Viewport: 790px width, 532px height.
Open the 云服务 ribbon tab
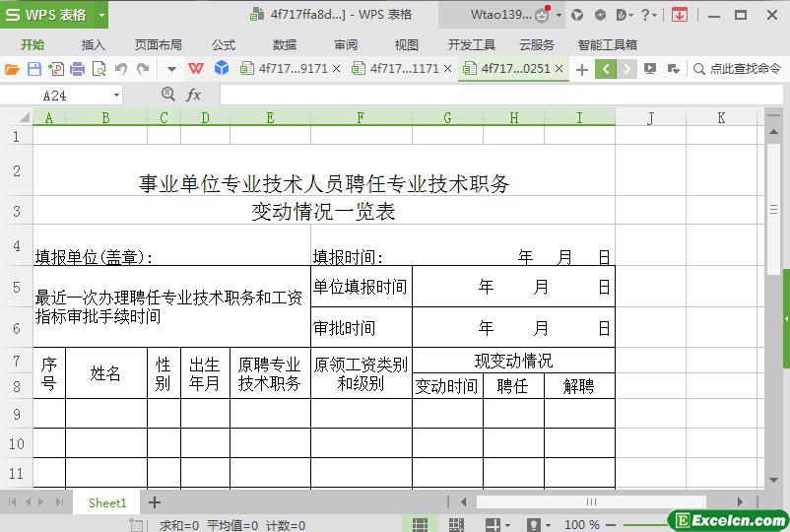(537, 45)
